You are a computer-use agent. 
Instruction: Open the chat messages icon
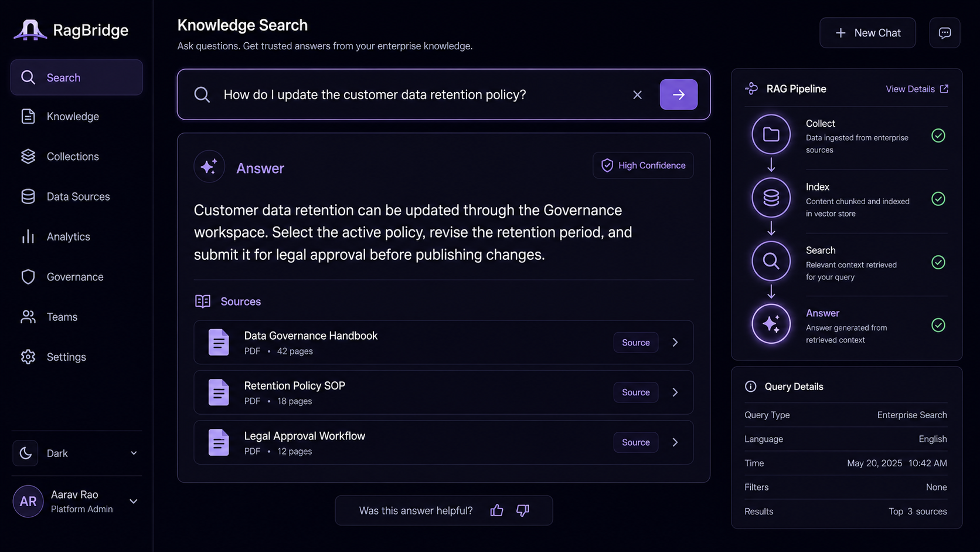(x=944, y=33)
